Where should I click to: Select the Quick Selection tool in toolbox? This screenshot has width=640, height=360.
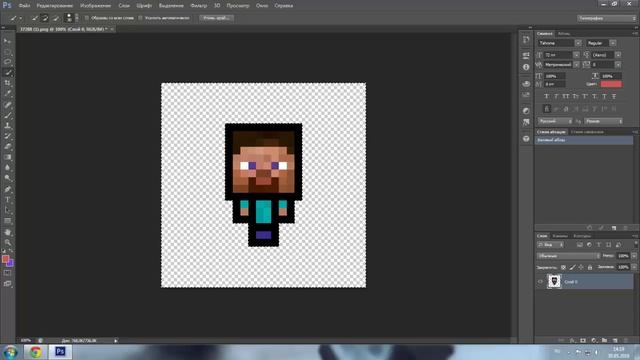coord(7,73)
